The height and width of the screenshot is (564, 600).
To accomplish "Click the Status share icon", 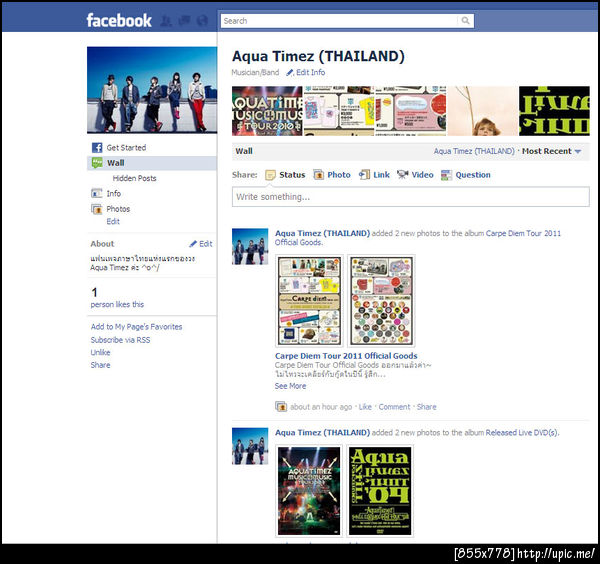I will click(270, 175).
